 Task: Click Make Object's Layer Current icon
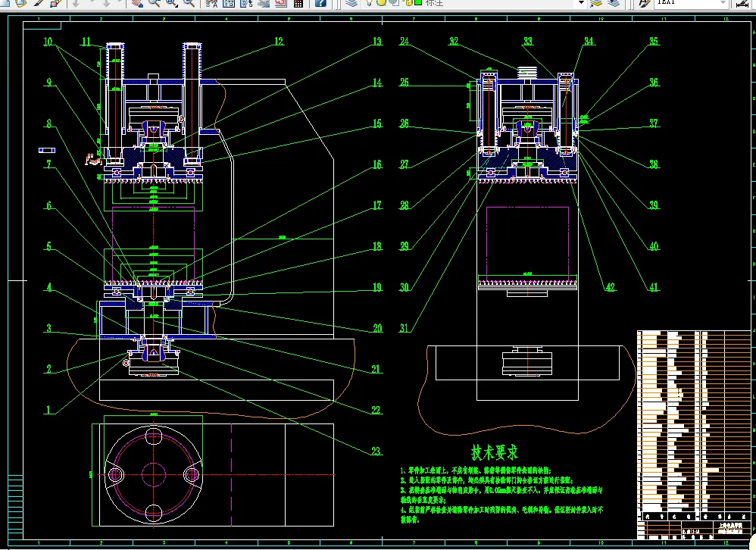[x=596, y=3]
